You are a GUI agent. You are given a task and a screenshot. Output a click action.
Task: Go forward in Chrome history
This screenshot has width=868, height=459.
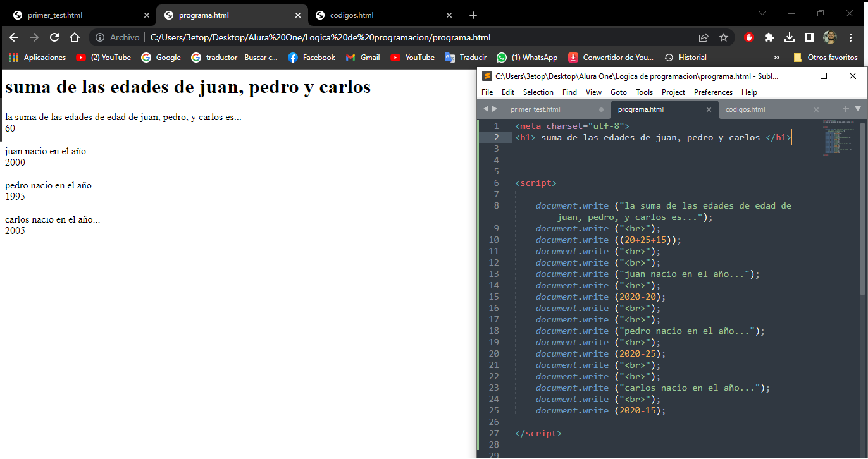click(x=34, y=37)
